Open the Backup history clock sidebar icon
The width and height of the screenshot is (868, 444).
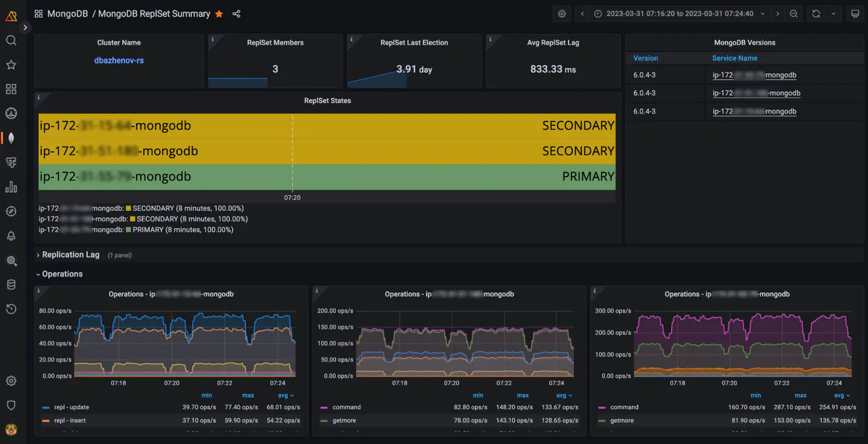[11, 309]
